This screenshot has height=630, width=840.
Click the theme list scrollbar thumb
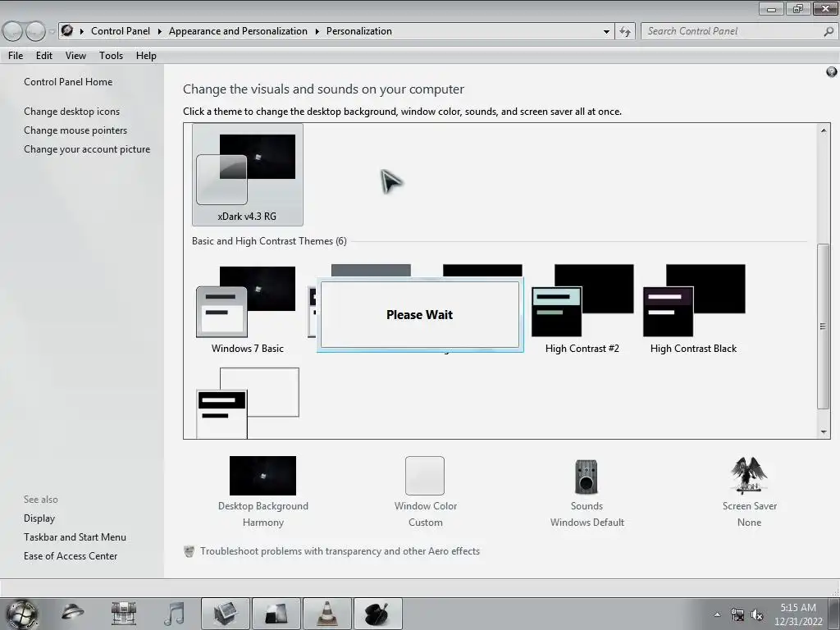(823, 326)
